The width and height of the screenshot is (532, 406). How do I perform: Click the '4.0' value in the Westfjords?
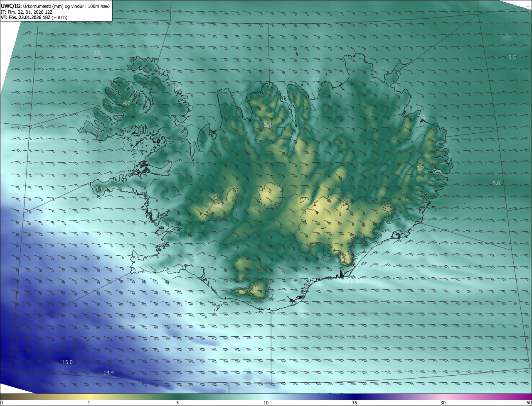(x=127, y=103)
